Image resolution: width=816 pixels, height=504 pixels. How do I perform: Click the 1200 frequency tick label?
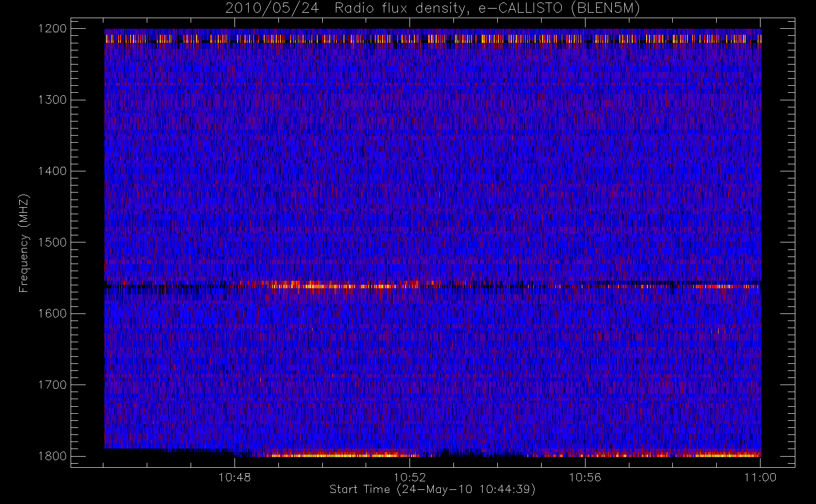[x=52, y=29]
